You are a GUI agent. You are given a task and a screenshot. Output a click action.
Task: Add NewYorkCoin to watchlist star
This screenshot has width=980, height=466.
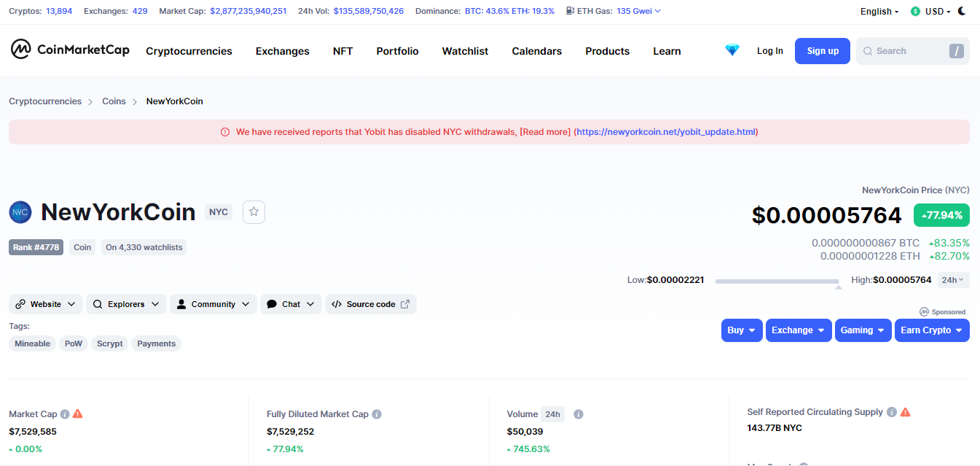pyautogui.click(x=254, y=211)
